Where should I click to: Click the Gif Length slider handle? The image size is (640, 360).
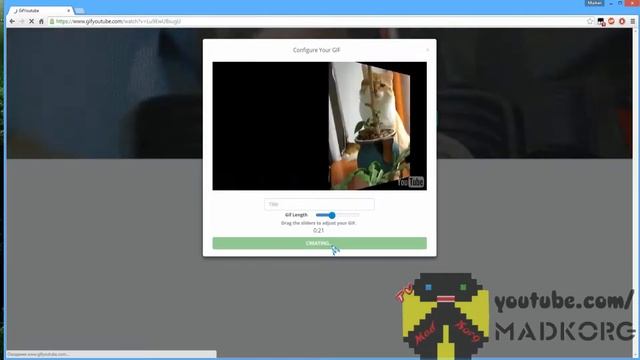332,215
